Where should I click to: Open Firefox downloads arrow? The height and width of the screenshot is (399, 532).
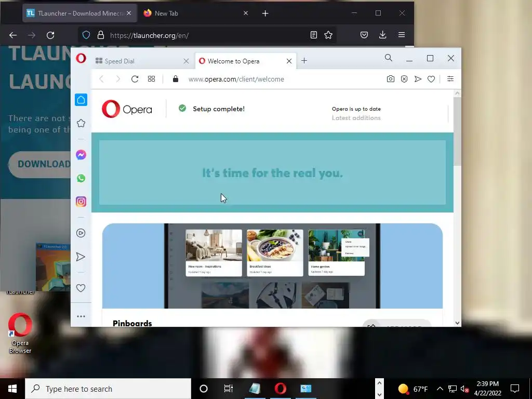pyautogui.click(x=383, y=35)
